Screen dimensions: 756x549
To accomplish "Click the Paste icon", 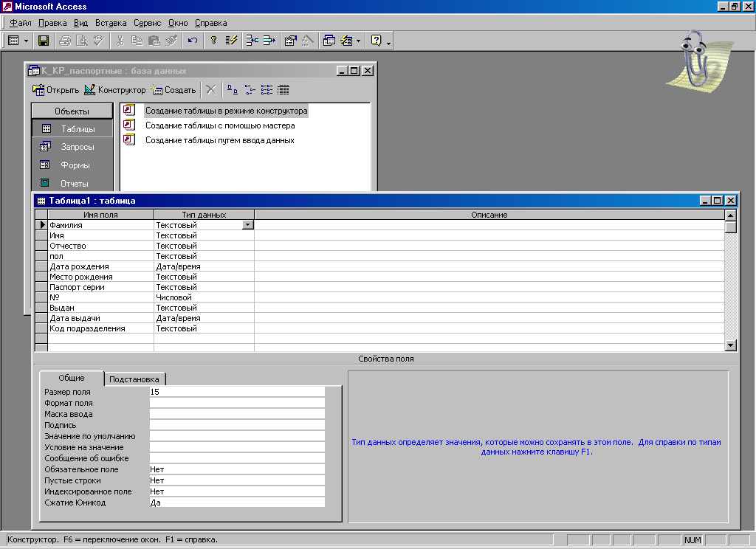I will [154, 41].
